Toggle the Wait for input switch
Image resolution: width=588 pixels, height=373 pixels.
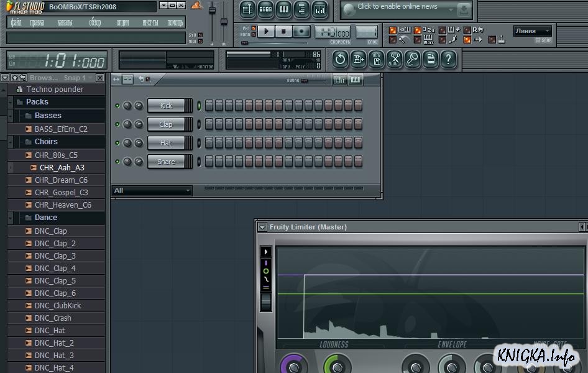(x=417, y=40)
